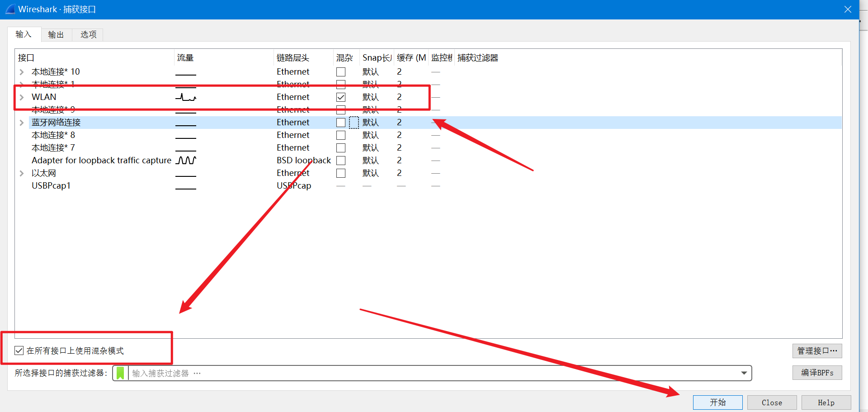Click the 混杂 column header

tap(346, 58)
